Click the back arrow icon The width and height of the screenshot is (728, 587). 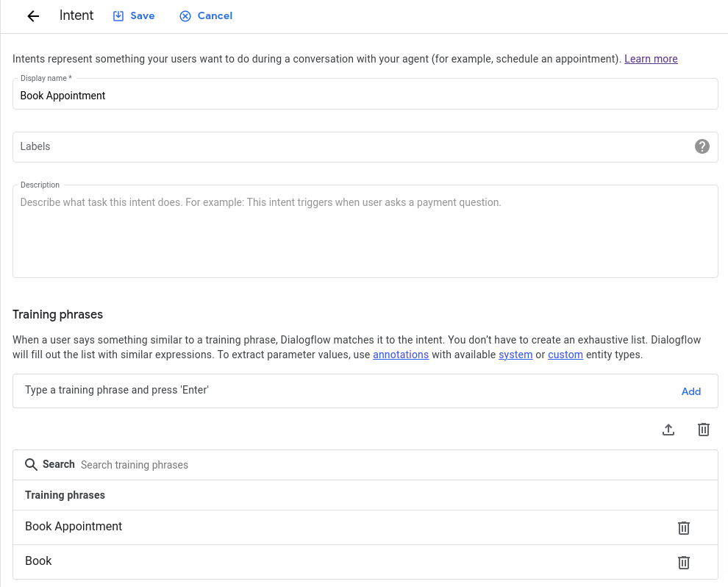(33, 16)
